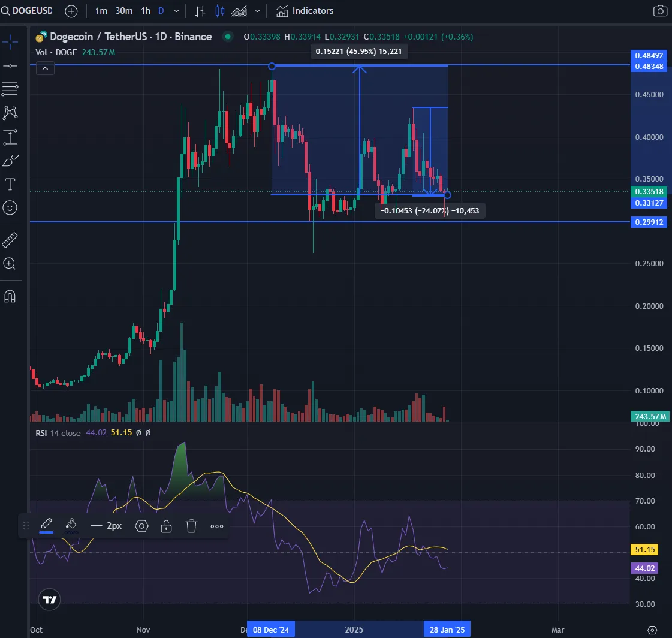The image size is (672, 638).
Task: Select the RSI 14 close indicator label
Action: click(58, 433)
